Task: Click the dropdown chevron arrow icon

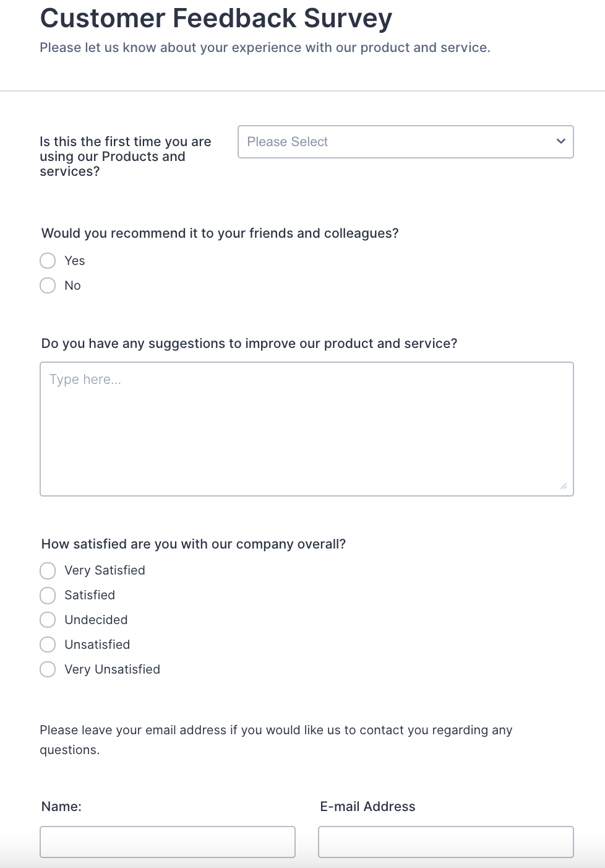Action: (561, 141)
